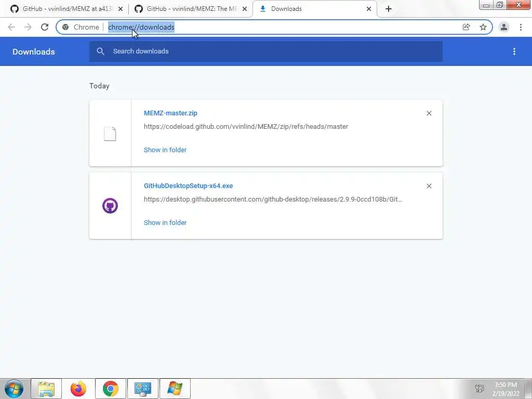Restore down the Chrome window
This screenshot has width=532, height=399.
click(x=500, y=5)
